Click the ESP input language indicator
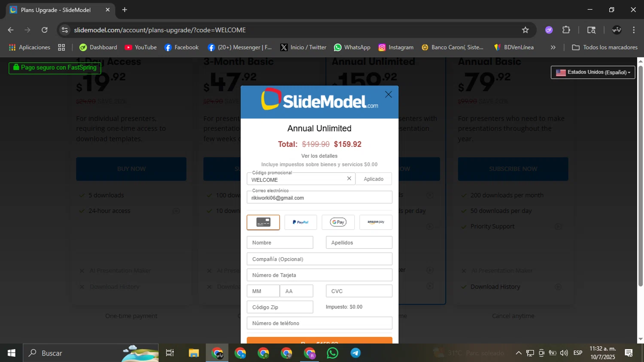Image resolution: width=644 pixels, height=362 pixels. (x=578, y=353)
